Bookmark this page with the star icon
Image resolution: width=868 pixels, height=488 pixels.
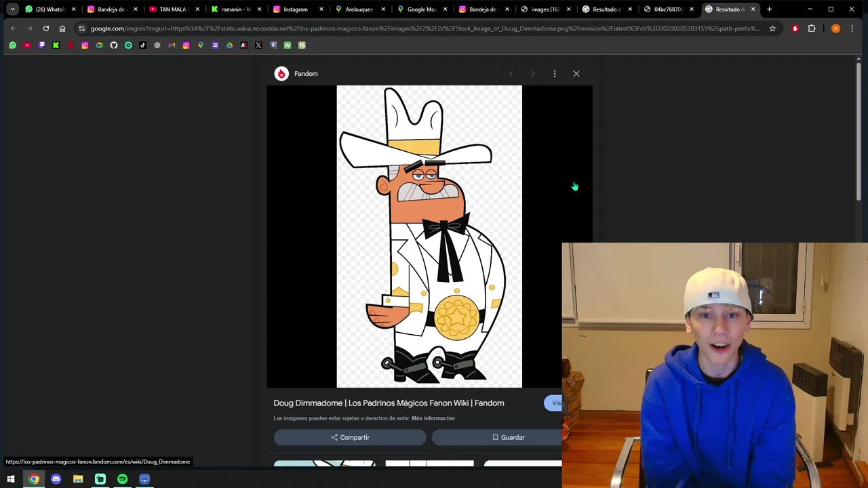pyautogui.click(x=772, y=28)
